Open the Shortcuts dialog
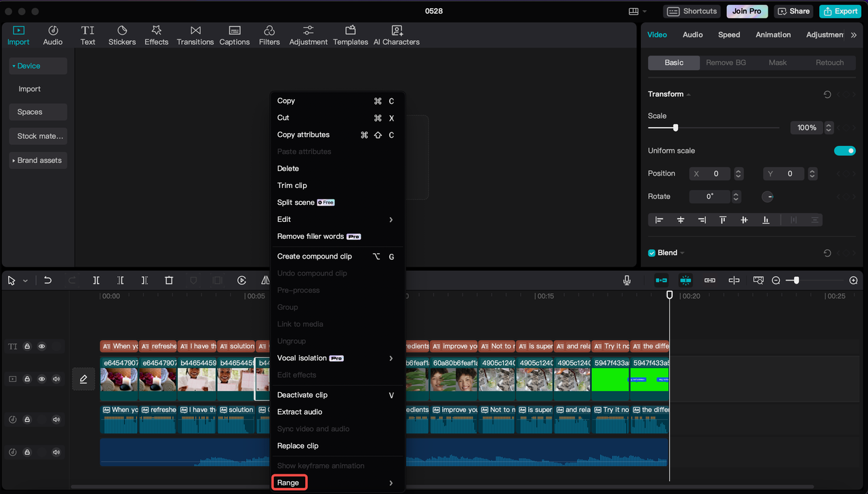 click(x=691, y=11)
